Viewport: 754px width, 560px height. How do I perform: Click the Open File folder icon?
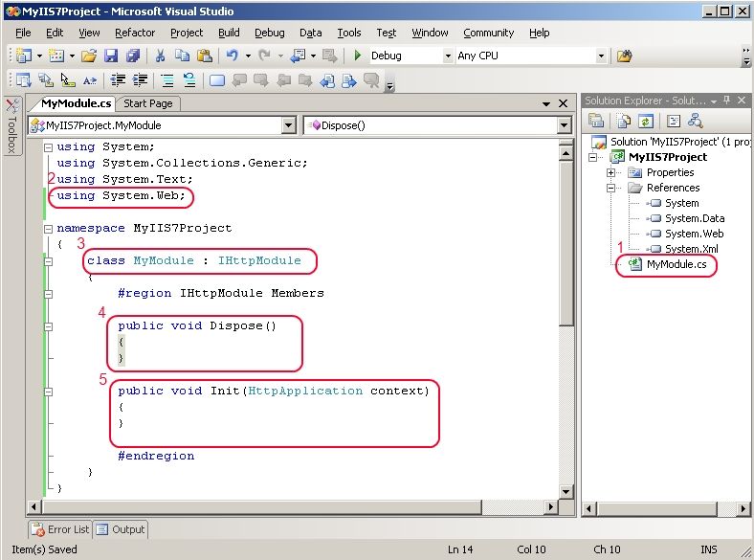pos(89,56)
